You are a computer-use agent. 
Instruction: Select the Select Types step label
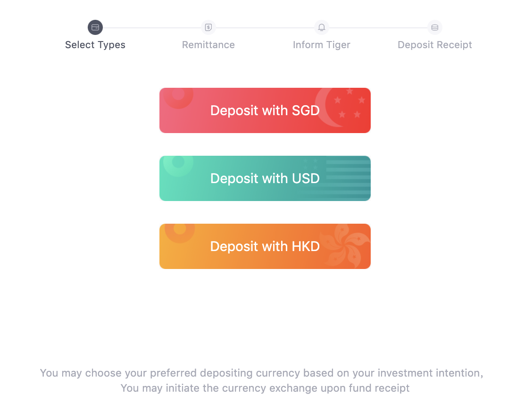coord(95,45)
